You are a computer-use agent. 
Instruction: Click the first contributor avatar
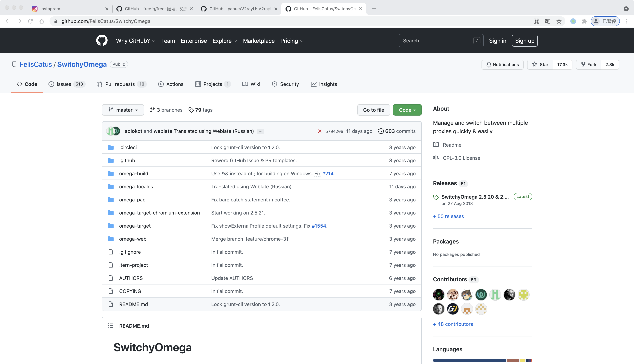(x=439, y=295)
